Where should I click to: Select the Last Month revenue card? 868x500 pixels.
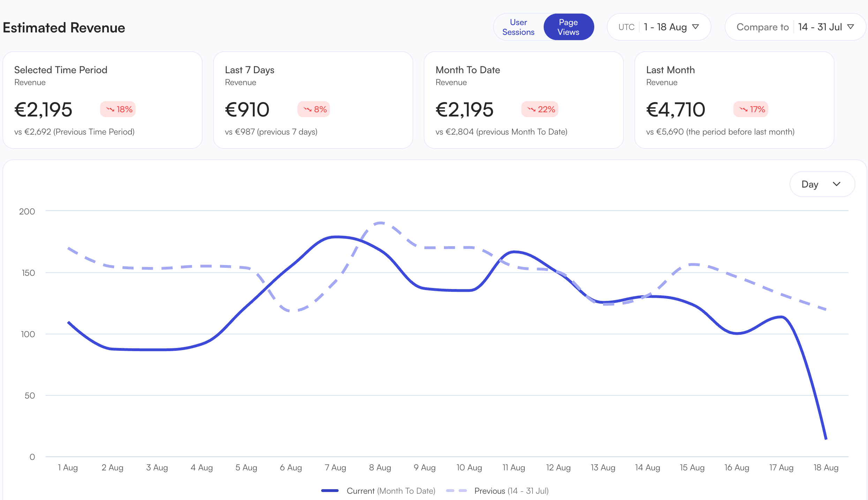(734, 100)
